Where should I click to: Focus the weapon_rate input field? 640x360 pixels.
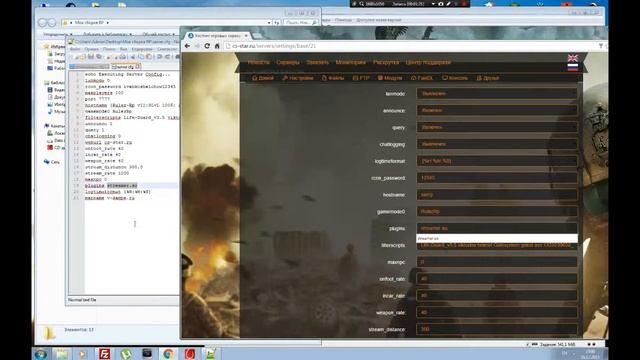click(497, 313)
